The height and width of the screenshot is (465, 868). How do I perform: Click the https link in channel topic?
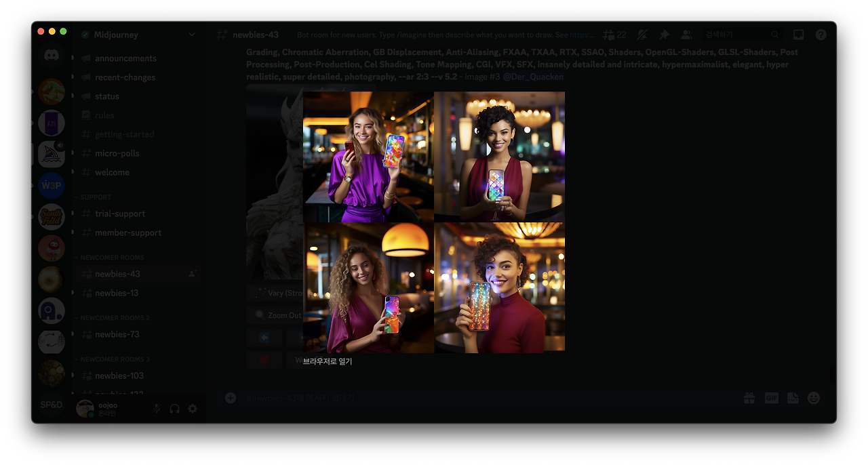pyautogui.click(x=583, y=35)
